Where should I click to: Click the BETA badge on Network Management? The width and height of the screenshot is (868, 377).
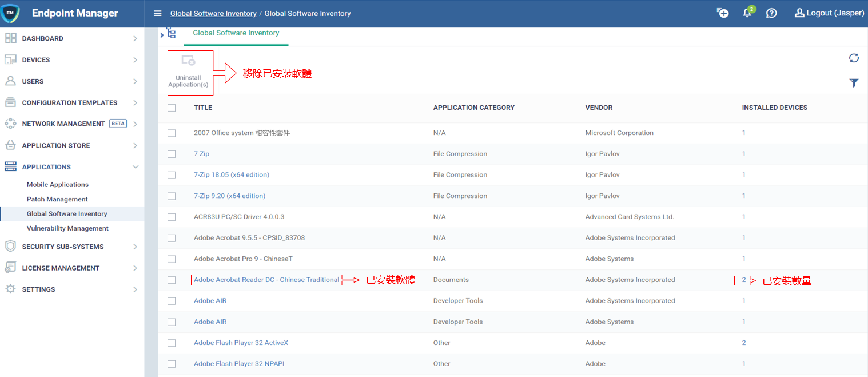[118, 124]
